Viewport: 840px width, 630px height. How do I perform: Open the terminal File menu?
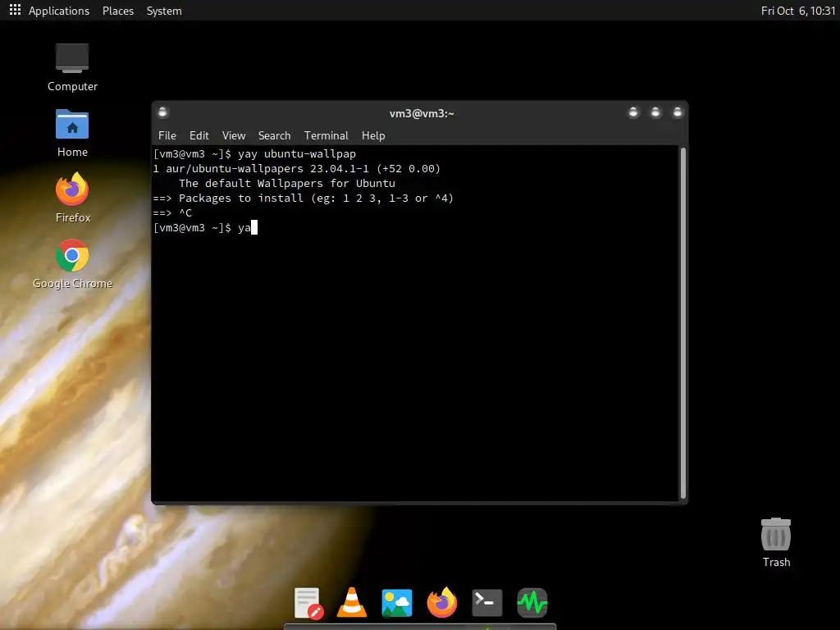(167, 135)
